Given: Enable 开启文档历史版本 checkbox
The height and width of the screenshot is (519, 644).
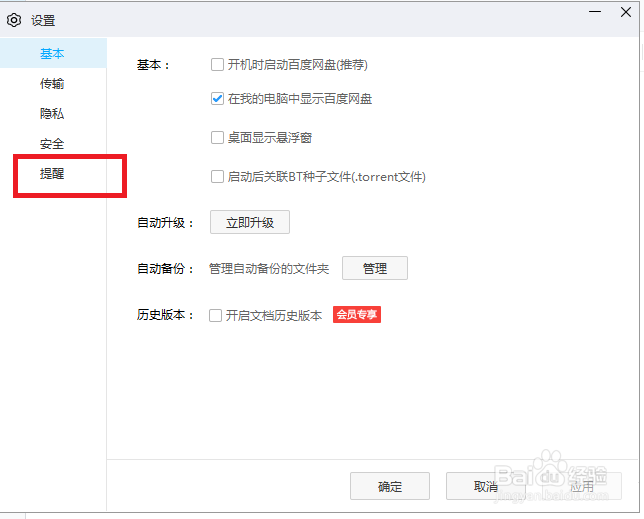Looking at the screenshot, I should point(216,315).
